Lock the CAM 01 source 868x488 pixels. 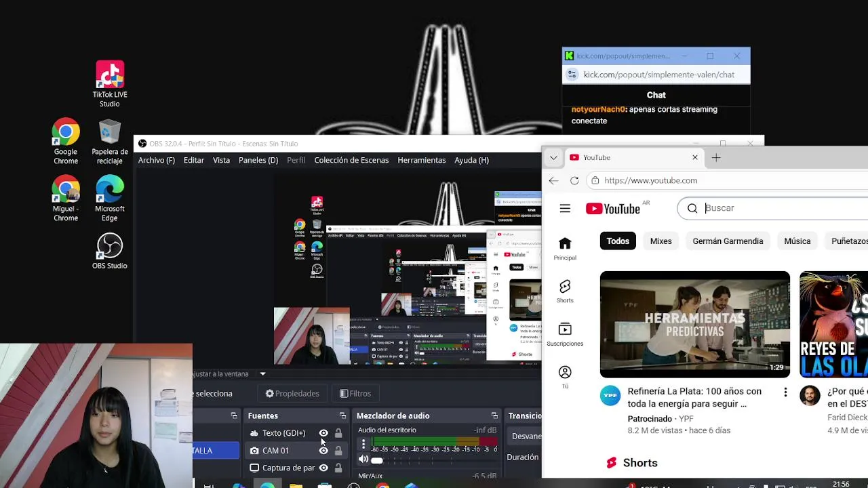point(338,451)
